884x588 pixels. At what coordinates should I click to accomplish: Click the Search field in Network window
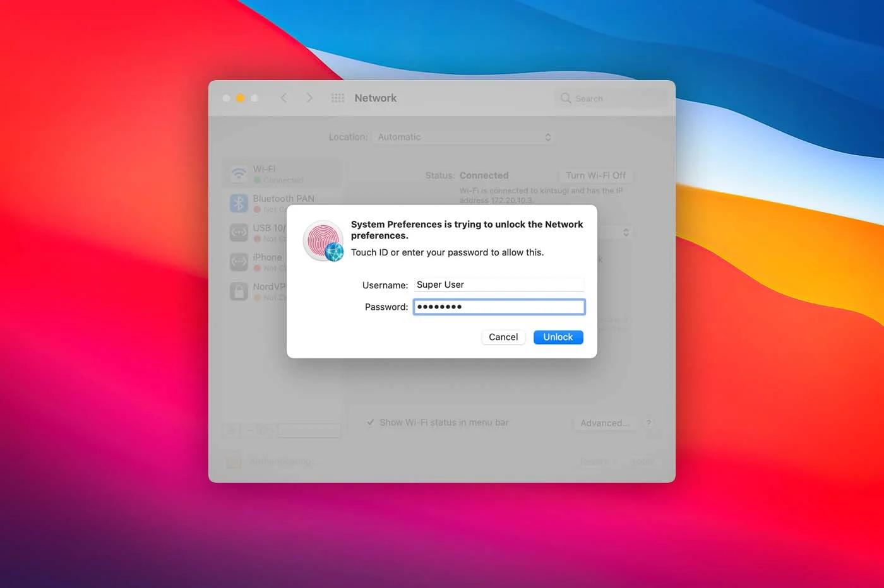click(610, 98)
